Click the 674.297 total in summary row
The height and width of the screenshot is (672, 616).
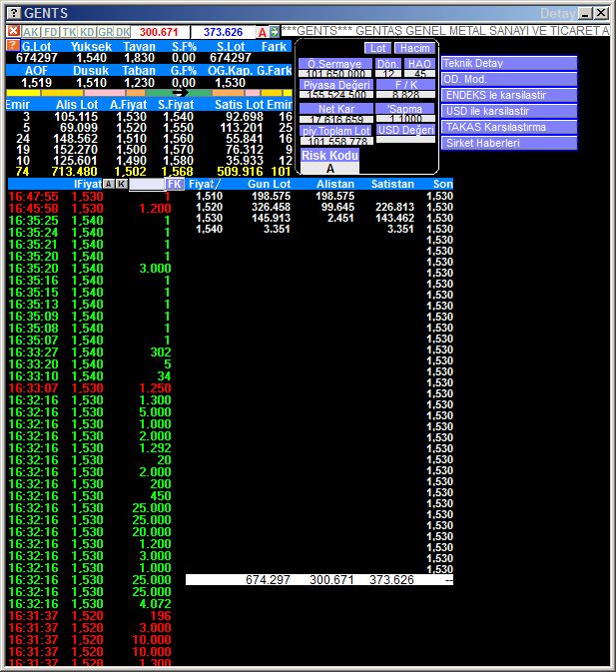click(x=268, y=580)
